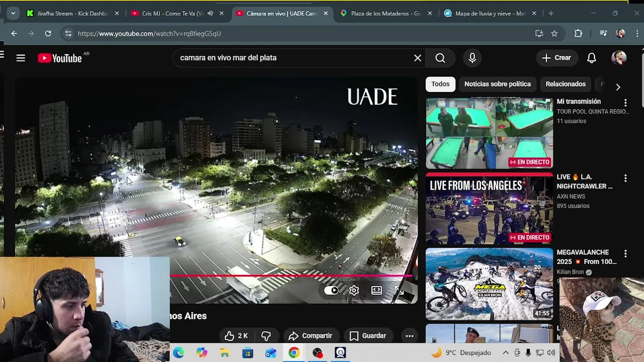Like the video with thumbs up
Screen dimensions: 644x362
pos(235,336)
